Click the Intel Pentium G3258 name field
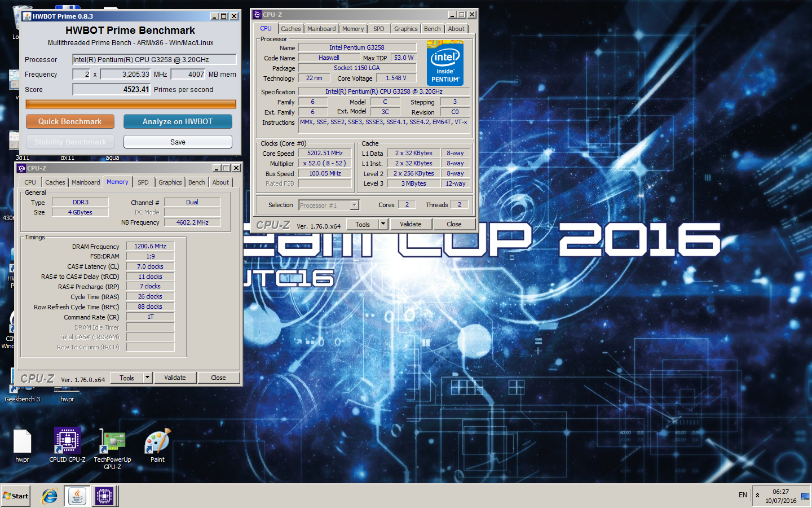The height and width of the screenshot is (508, 812). click(357, 47)
